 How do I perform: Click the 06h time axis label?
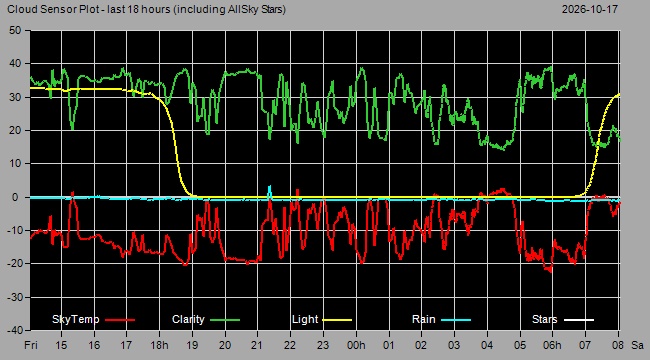click(x=553, y=345)
